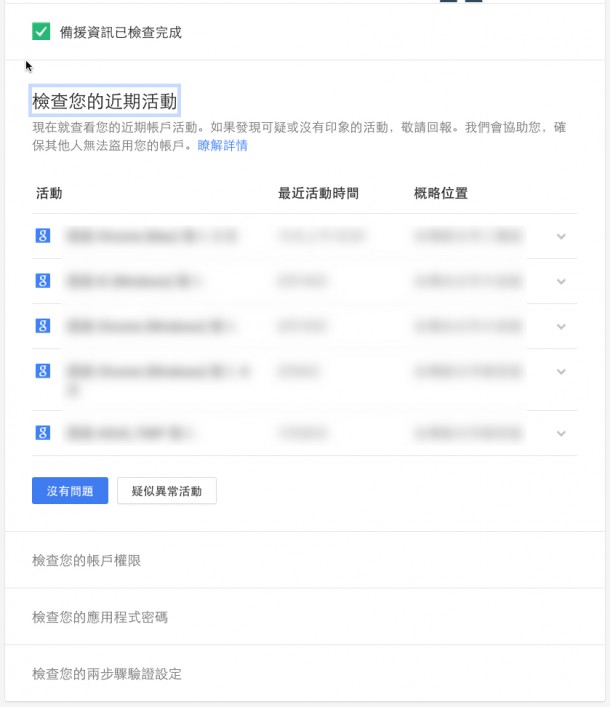Expand the fifth activity row chevron

coord(561,433)
